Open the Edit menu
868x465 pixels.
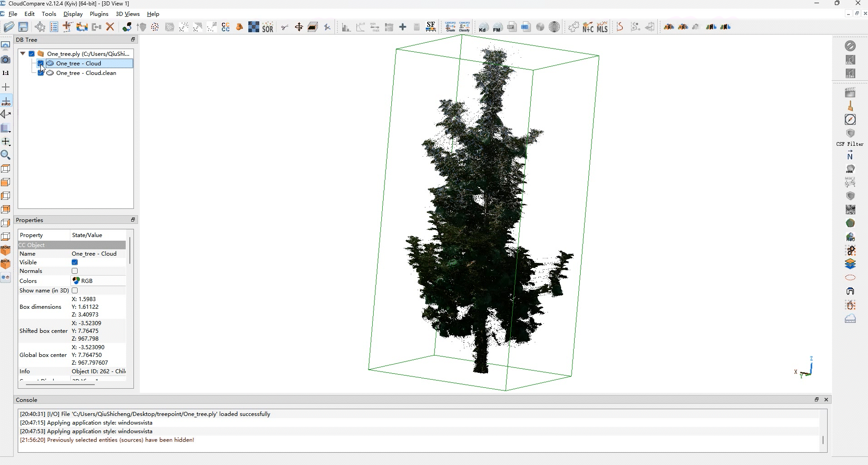pos(30,14)
